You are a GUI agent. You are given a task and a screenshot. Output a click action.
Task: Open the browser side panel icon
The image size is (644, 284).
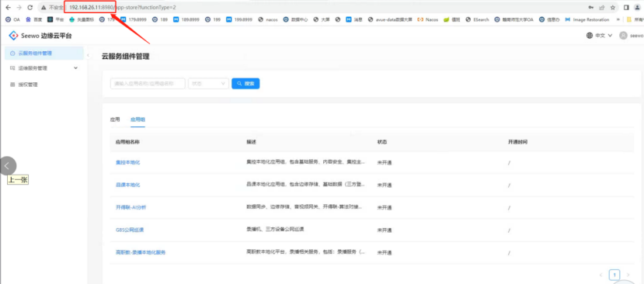626,8
